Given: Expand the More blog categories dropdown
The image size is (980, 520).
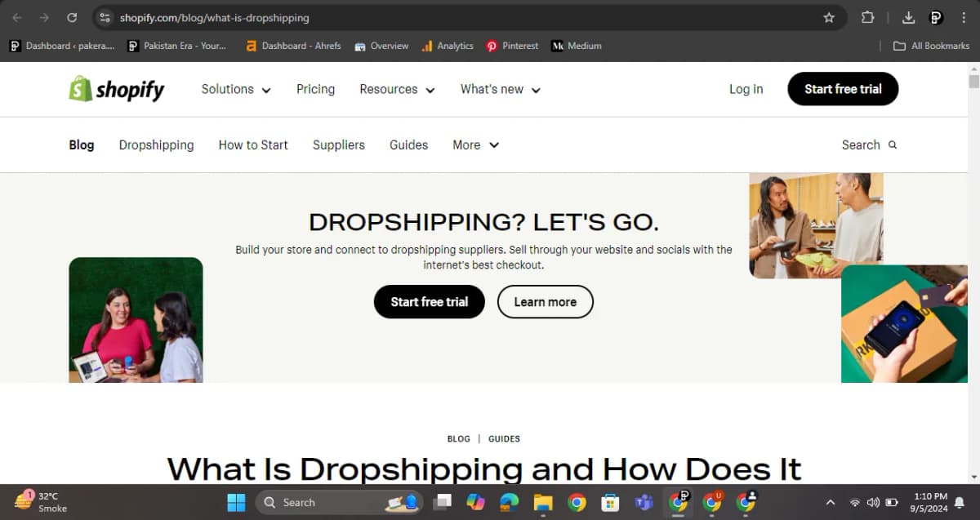Looking at the screenshot, I should coord(475,144).
